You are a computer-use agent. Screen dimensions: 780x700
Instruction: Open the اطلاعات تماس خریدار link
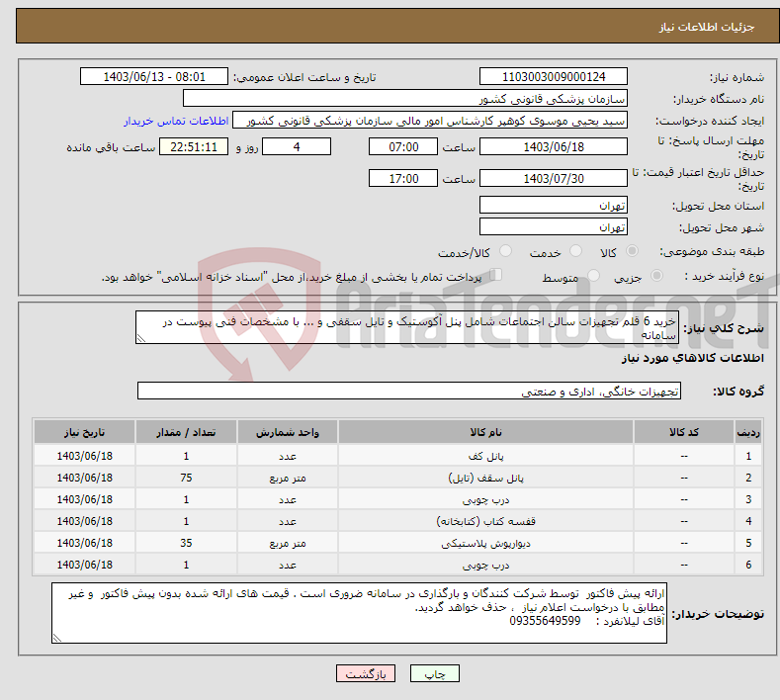[x=176, y=121]
